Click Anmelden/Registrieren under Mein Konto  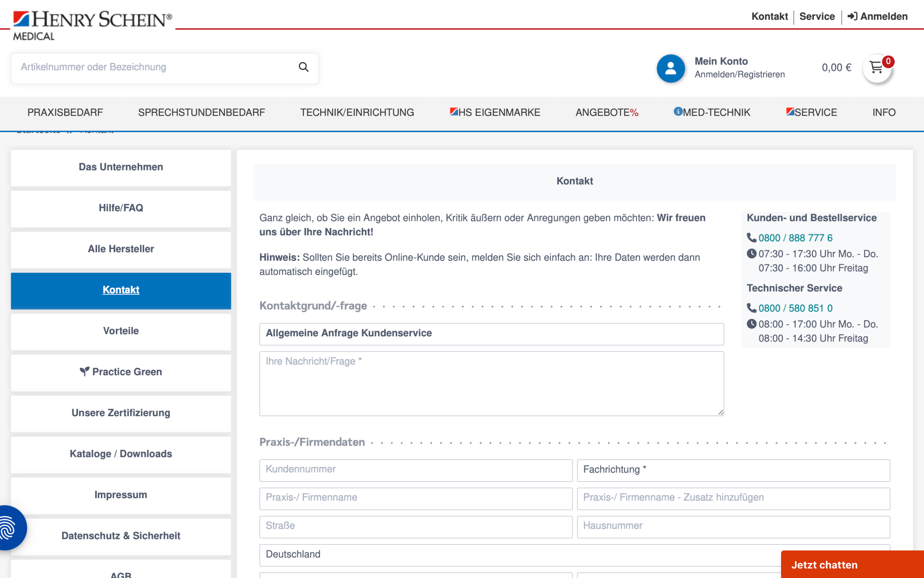(x=740, y=74)
